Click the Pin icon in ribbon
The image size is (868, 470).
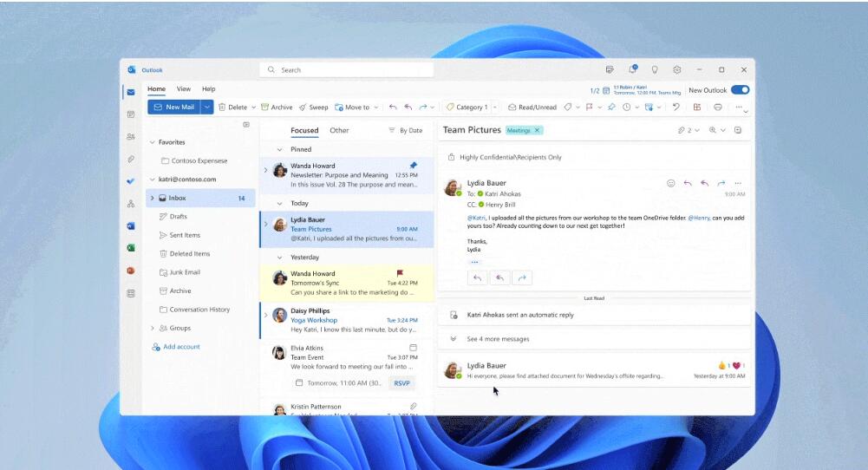(611, 107)
